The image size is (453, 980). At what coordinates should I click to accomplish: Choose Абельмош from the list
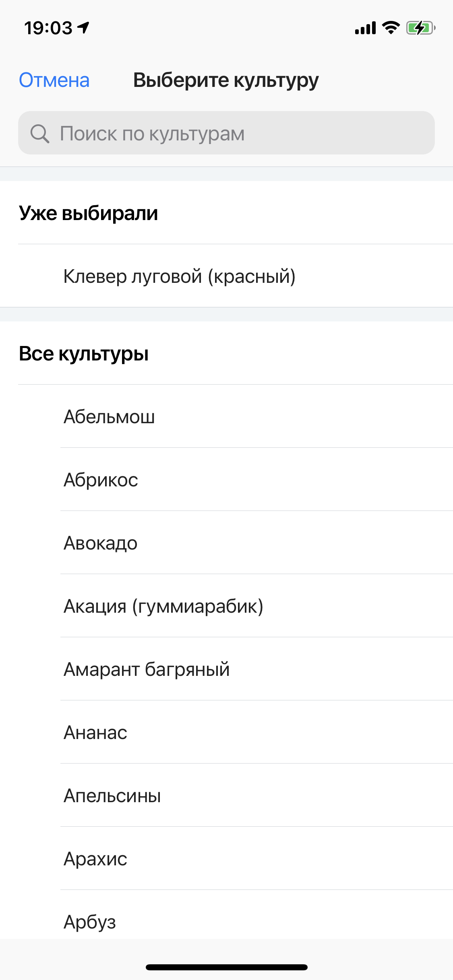[226, 416]
